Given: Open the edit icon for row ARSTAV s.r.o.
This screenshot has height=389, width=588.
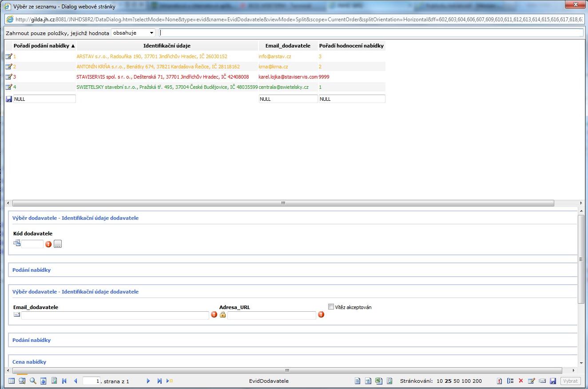Looking at the screenshot, I should 8,56.
